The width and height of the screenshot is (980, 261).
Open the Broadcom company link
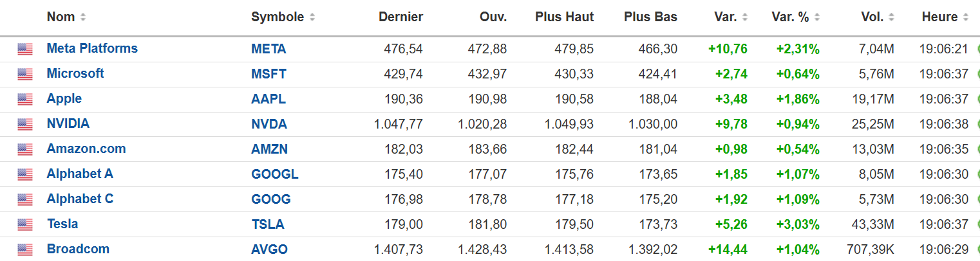[x=78, y=249]
